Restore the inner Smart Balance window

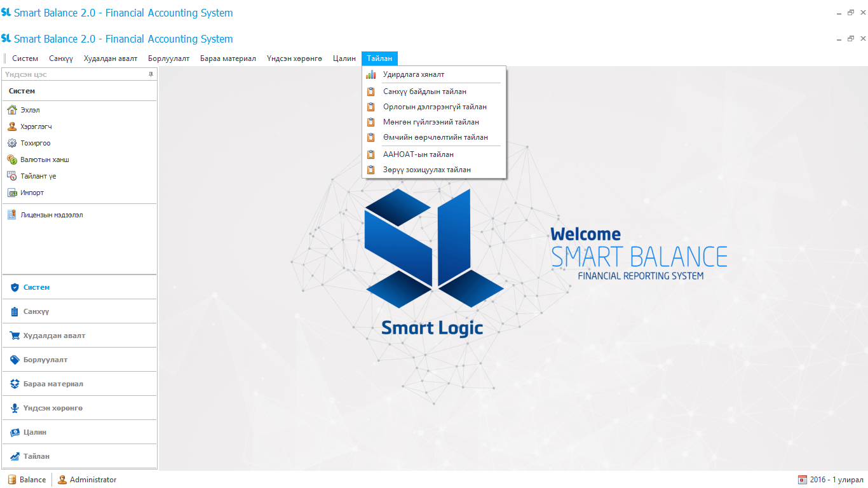[x=851, y=39]
